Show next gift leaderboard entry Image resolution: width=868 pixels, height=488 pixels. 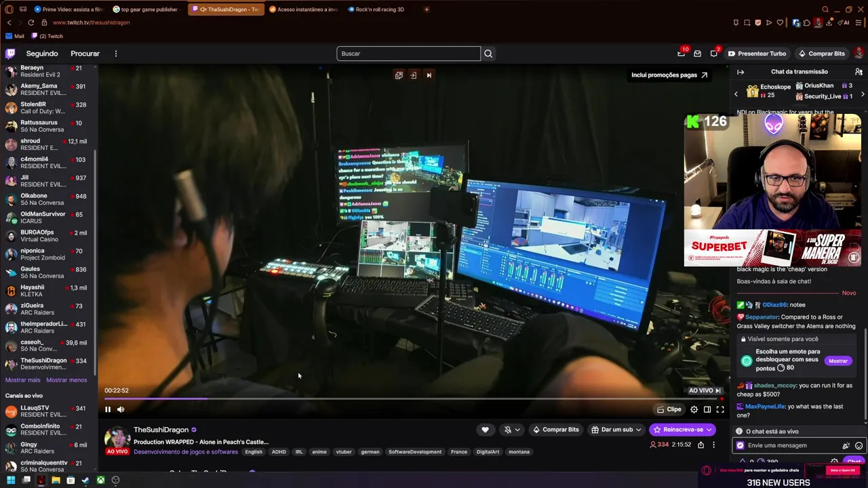[863, 94]
